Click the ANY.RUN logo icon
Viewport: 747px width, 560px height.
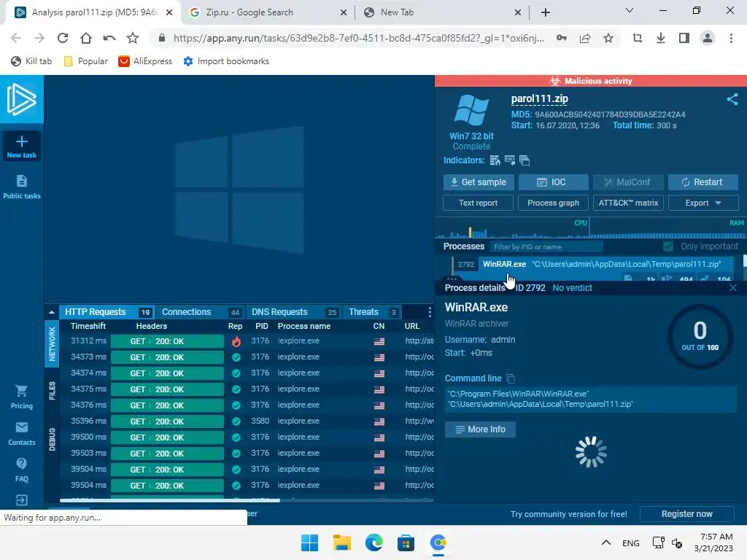21,99
